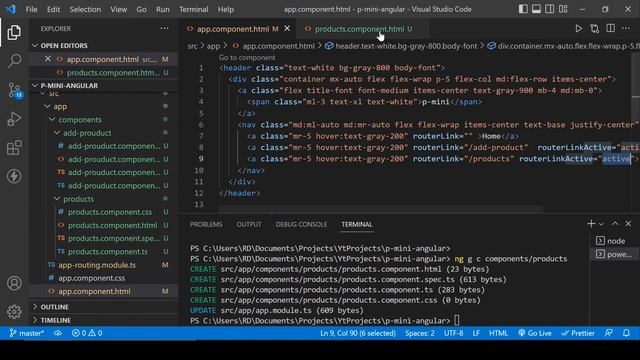Collapse the P-MINI-ANGULAR project section
640x360 pixels.
[x=104, y=85]
